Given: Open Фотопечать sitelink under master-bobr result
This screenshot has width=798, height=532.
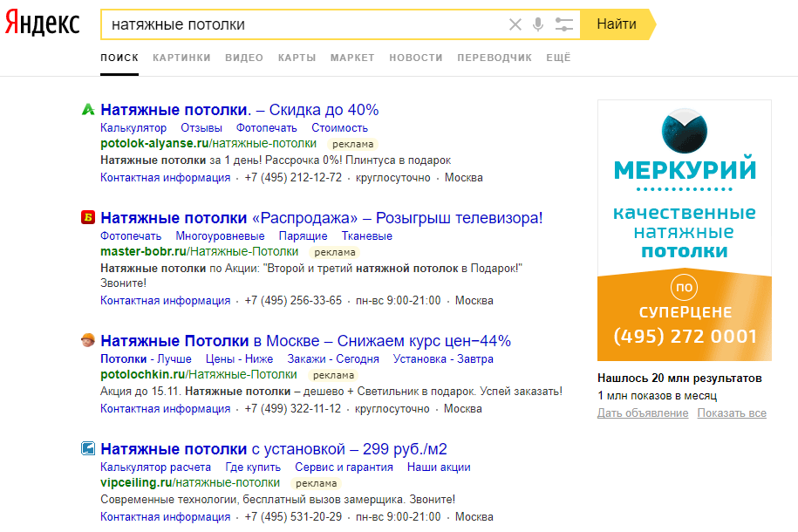Looking at the screenshot, I should [131, 235].
